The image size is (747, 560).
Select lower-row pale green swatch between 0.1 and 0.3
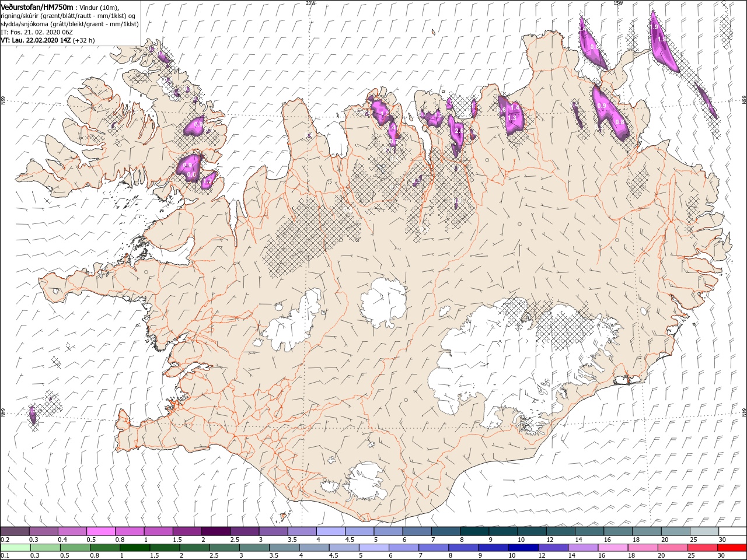[x=15, y=547]
